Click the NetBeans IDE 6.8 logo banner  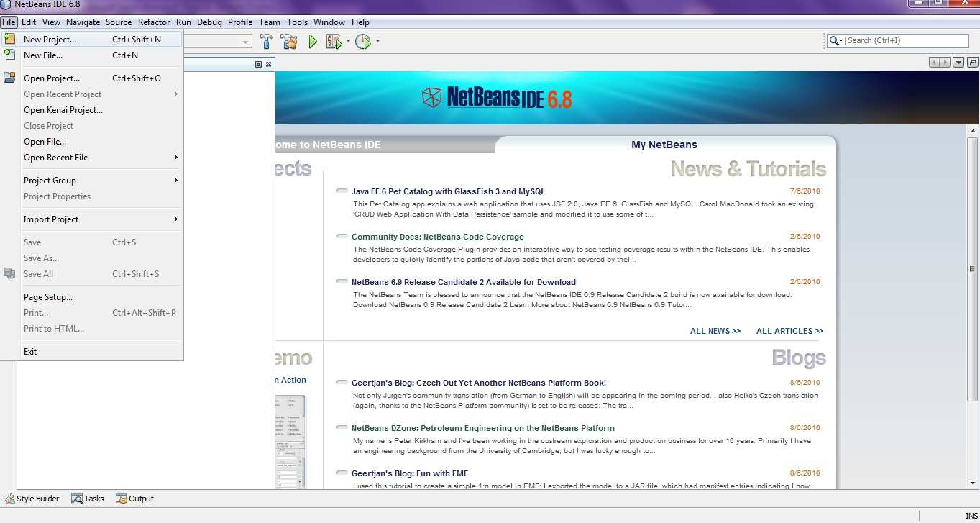point(496,98)
